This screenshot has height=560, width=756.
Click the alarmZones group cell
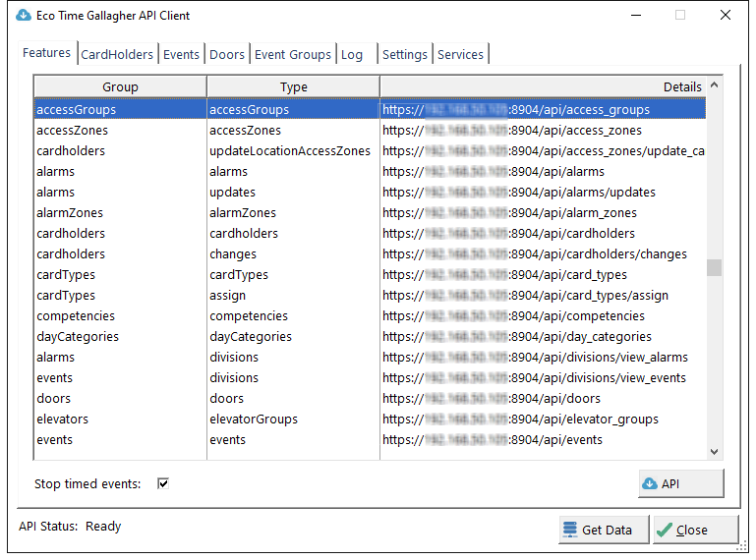(x=121, y=212)
